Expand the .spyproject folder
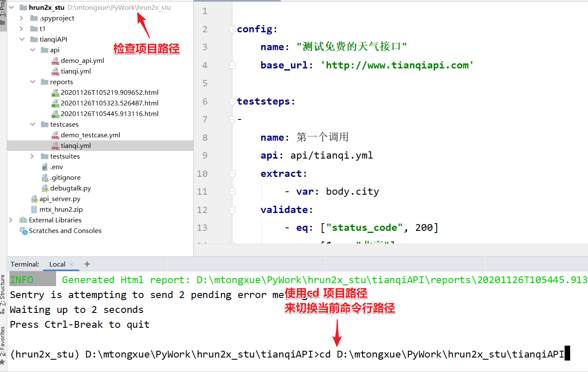Screen dimensions: 588x372 (22, 18)
